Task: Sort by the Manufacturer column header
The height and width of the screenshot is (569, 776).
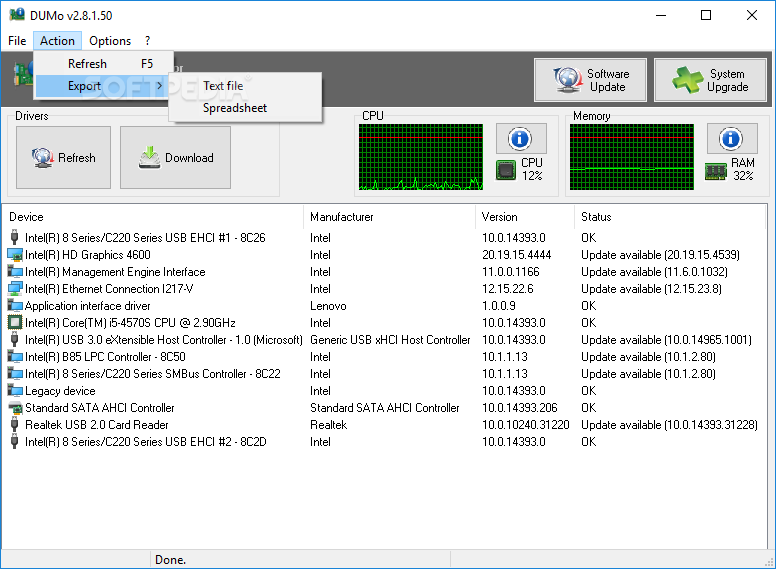Action: click(389, 217)
